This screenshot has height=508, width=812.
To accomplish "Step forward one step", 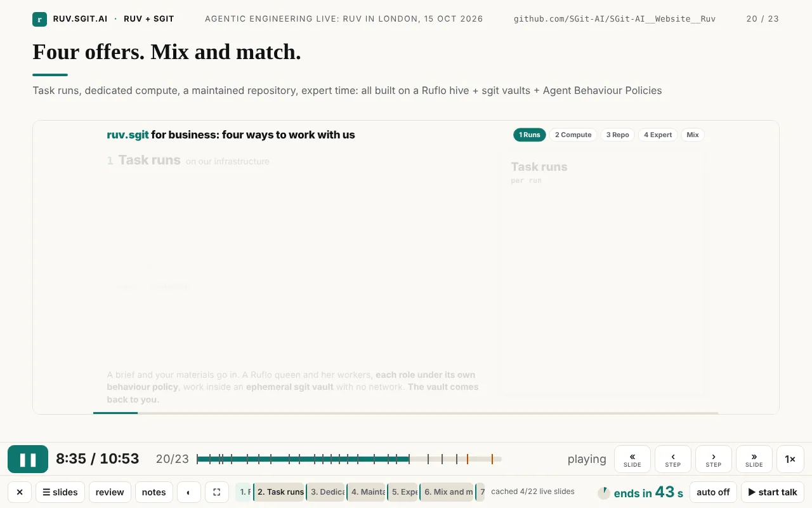I will (714, 459).
